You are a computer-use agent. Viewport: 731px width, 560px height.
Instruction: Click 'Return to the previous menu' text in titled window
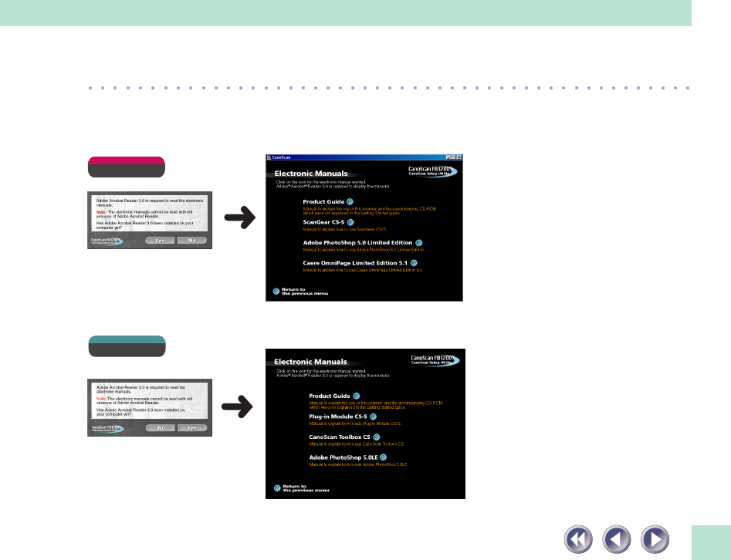pos(305,292)
